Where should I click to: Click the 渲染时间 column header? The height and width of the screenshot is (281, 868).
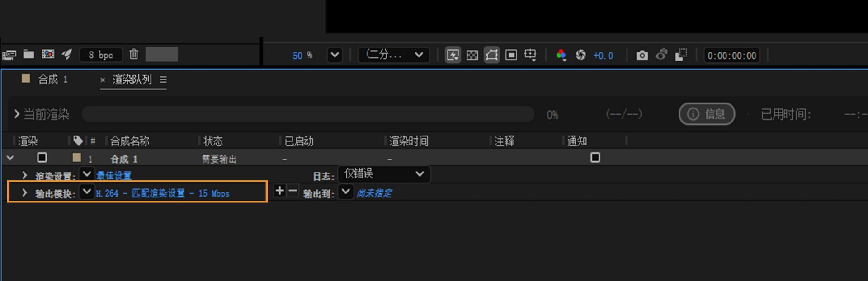coord(409,141)
